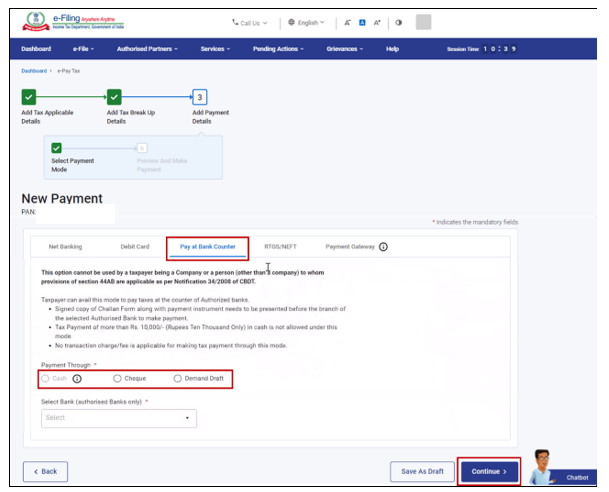The height and width of the screenshot is (492, 609).
Task: Expand the English language dropdown
Action: 305,22
